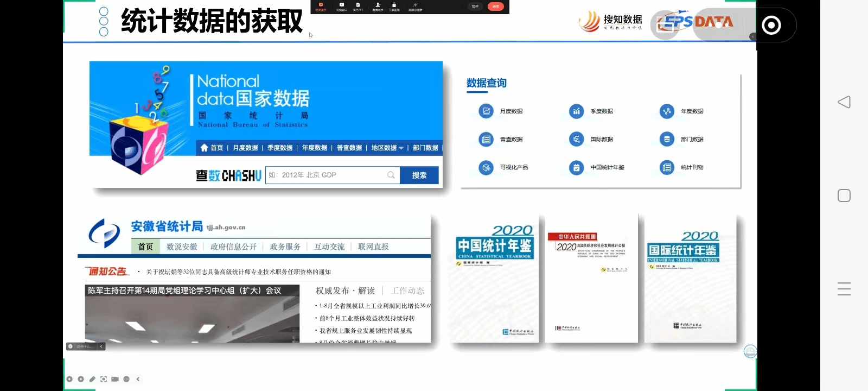This screenshot has height=391, width=868.
Task: Open the three-dot more options icon
Action: coord(126,379)
